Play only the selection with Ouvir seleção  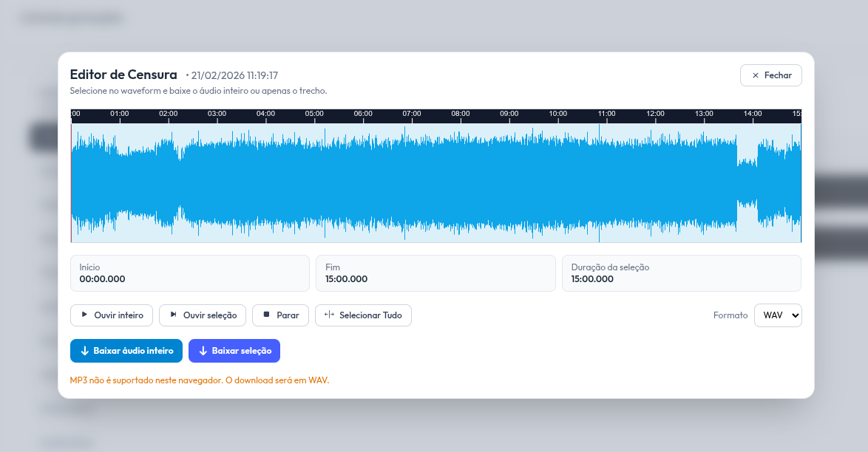[202, 315]
